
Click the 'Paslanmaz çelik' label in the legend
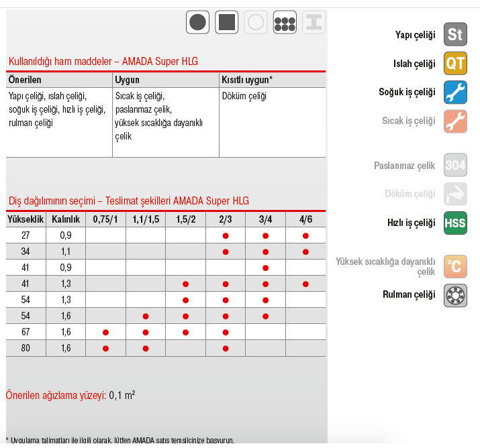[x=404, y=166]
